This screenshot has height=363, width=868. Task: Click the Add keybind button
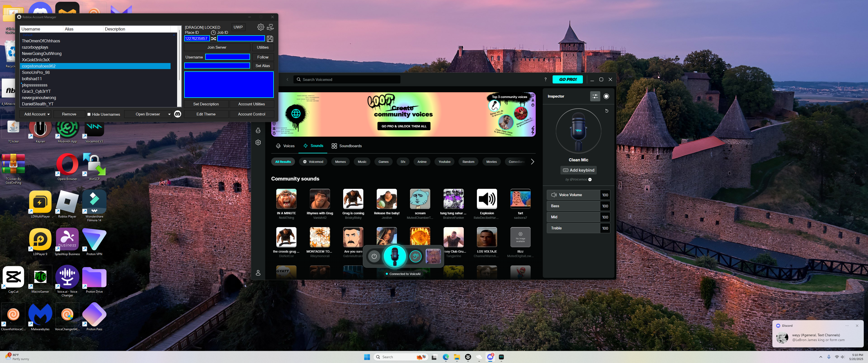pyautogui.click(x=578, y=170)
